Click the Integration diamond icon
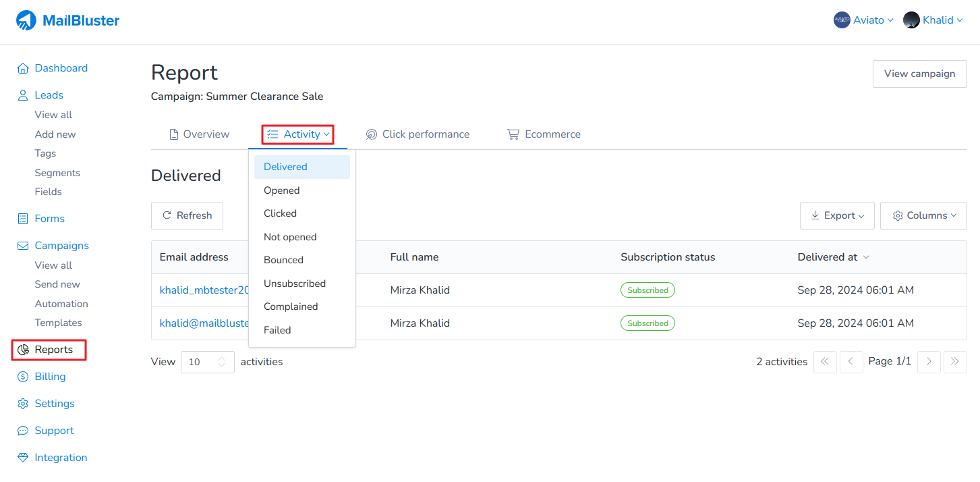980x482 pixels. (x=23, y=458)
